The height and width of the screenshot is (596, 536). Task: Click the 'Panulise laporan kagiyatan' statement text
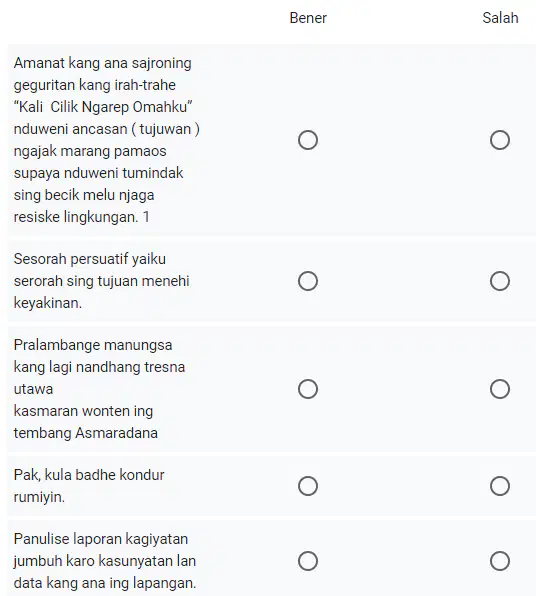[x=105, y=561]
